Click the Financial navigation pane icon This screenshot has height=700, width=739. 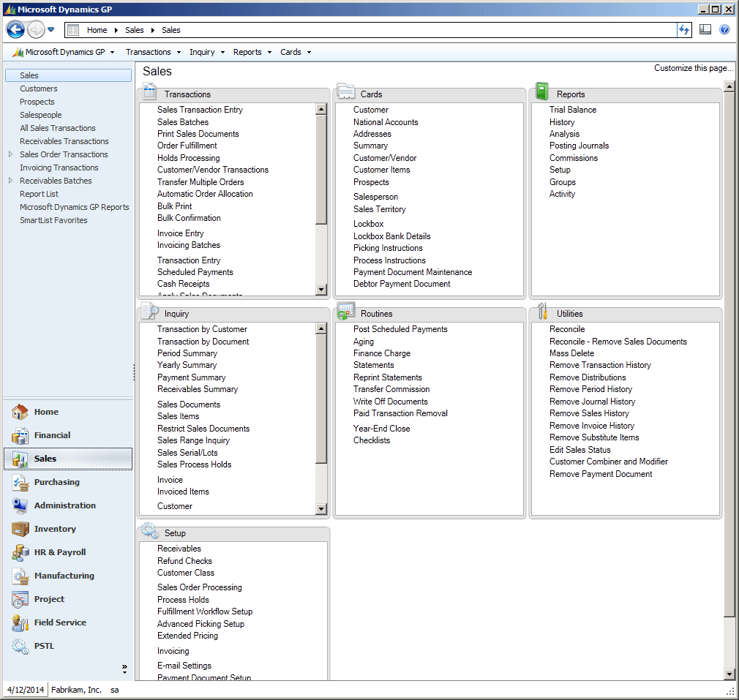(20, 435)
